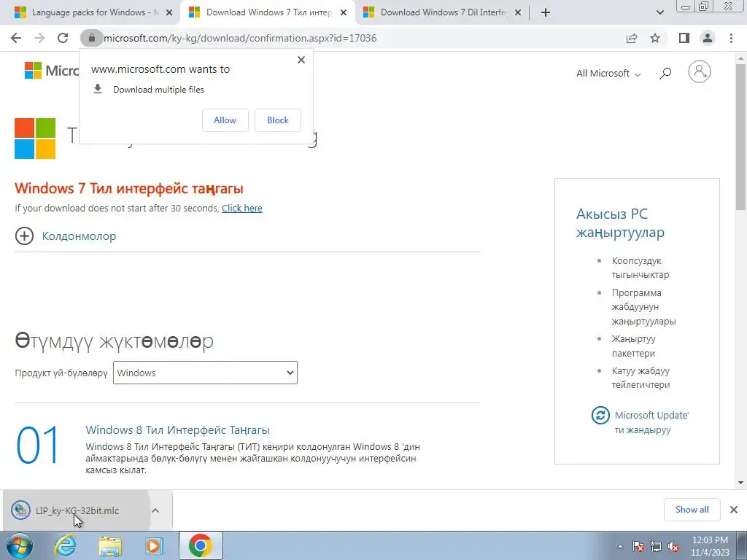Follow the "Click here" download link
Screen dimensions: 747x560
242,208
